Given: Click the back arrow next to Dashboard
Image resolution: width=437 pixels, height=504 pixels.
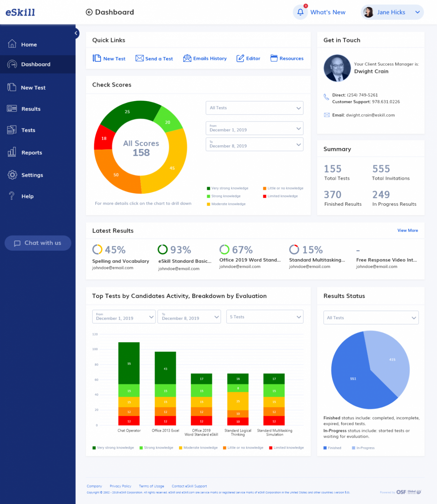Looking at the screenshot, I should click(89, 12).
